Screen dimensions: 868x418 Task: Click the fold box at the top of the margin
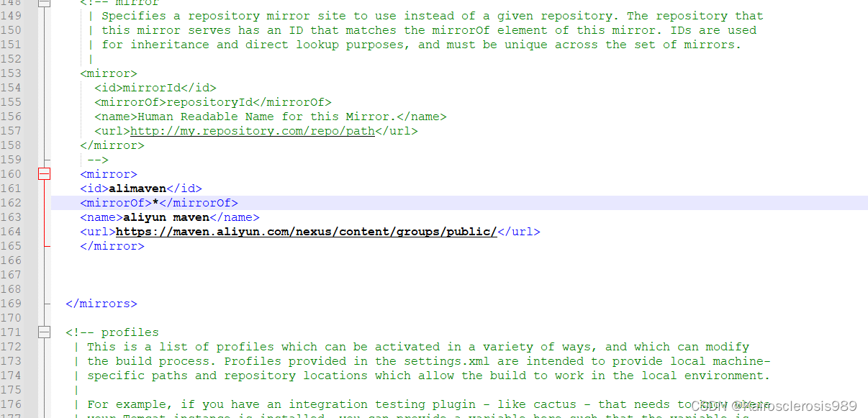point(44,4)
